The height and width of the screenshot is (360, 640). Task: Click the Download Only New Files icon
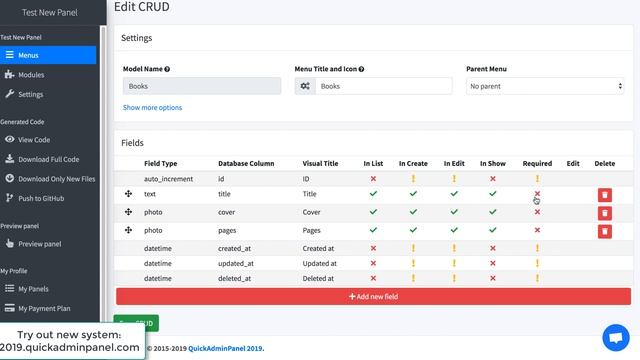point(9,178)
